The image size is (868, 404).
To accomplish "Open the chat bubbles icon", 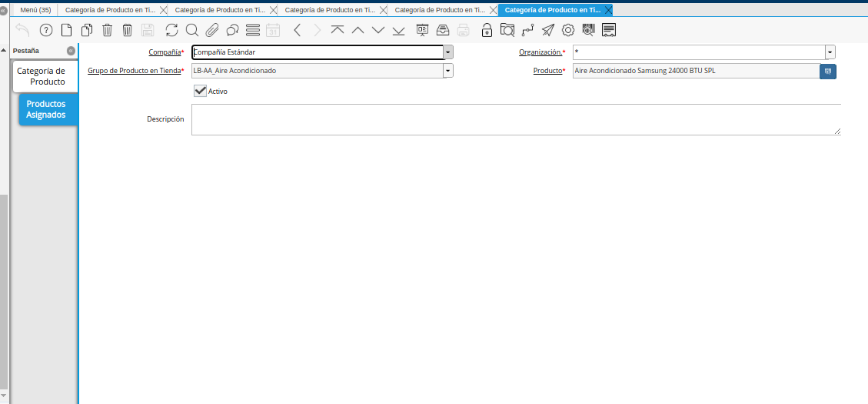I will pos(231,30).
